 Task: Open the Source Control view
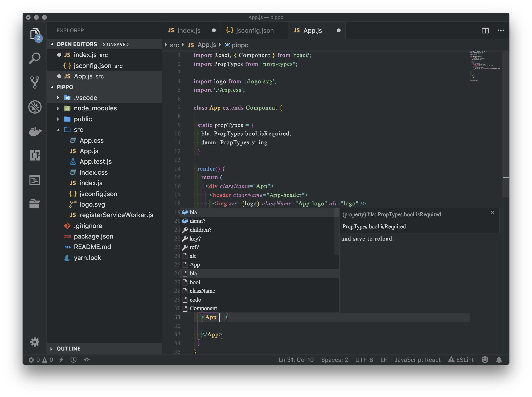pyautogui.click(x=35, y=82)
